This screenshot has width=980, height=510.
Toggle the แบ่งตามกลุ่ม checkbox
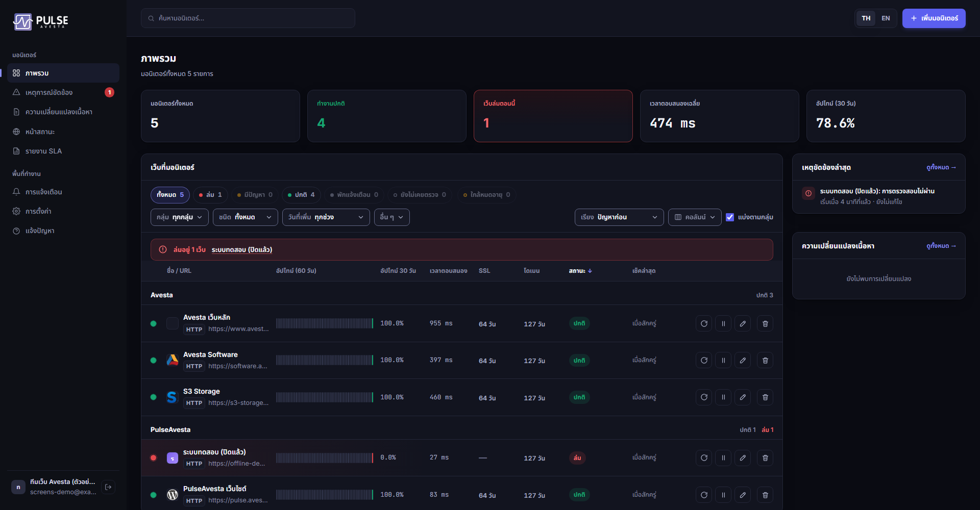(x=730, y=217)
